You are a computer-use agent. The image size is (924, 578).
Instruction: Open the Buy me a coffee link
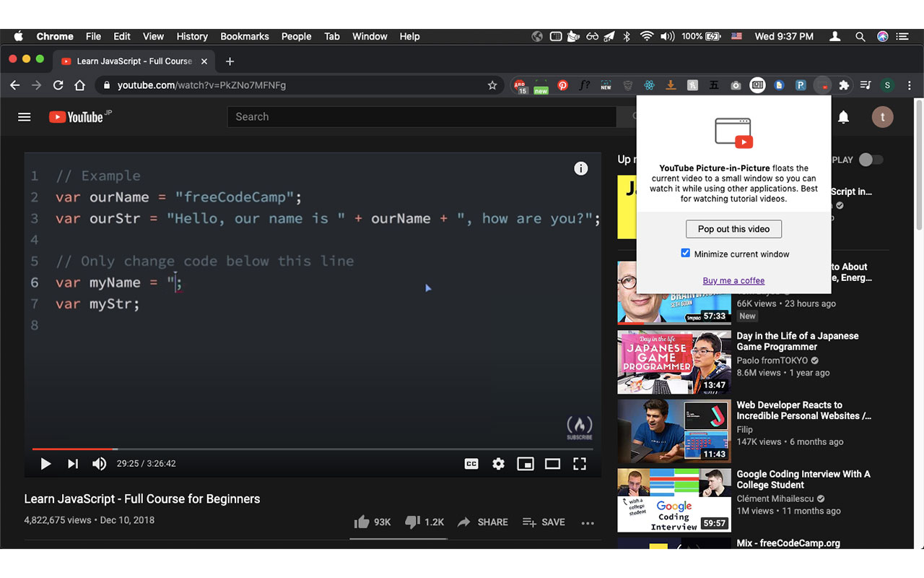click(x=733, y=280)
